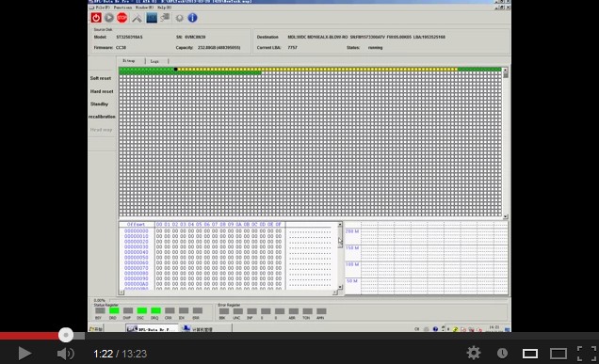Click the Hard reset button

pyautogui.click(x=102, y=91)
